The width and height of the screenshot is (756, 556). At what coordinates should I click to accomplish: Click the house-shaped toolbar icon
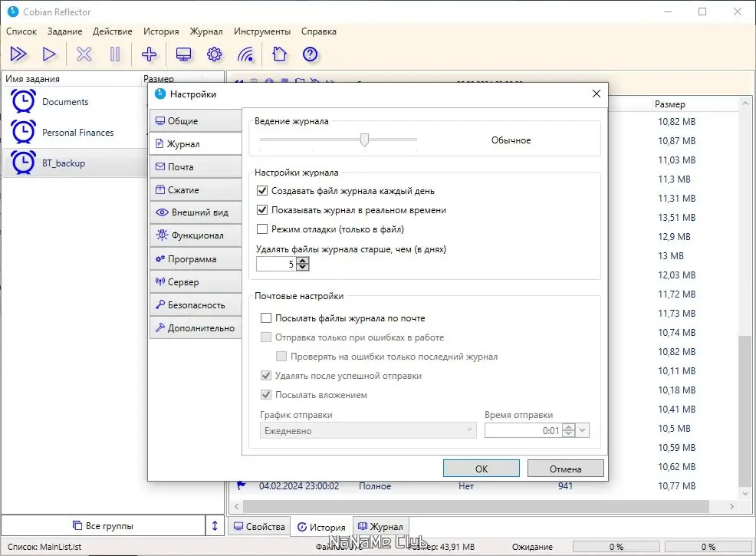pos(280,54)
